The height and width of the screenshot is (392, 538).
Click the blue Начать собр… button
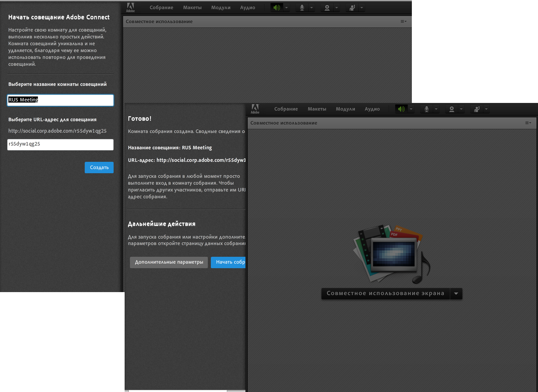228,262
